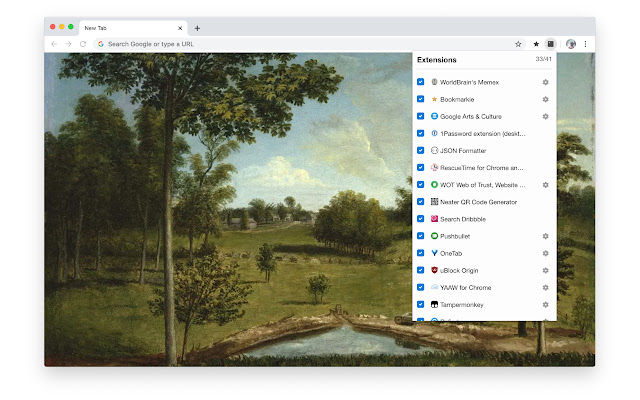
Task: Select the 'JSON Formatter' name text
Action: coord(463,151)
